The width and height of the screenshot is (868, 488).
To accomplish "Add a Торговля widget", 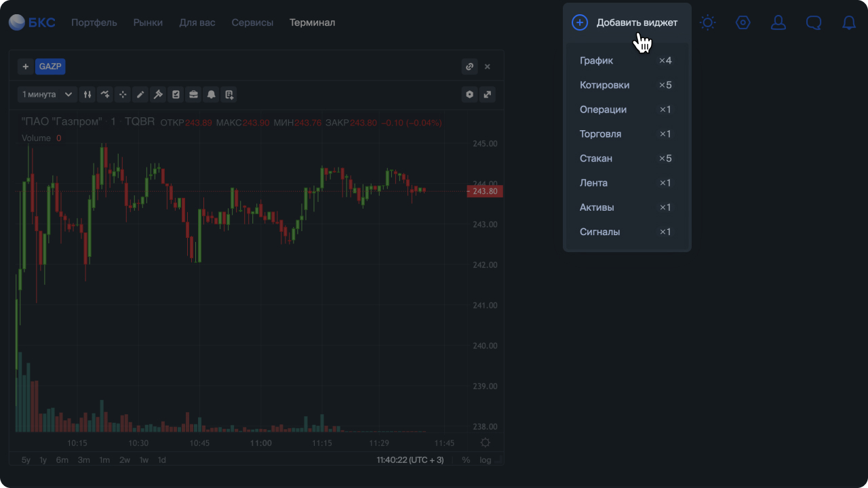I will [x=627, y=134].
